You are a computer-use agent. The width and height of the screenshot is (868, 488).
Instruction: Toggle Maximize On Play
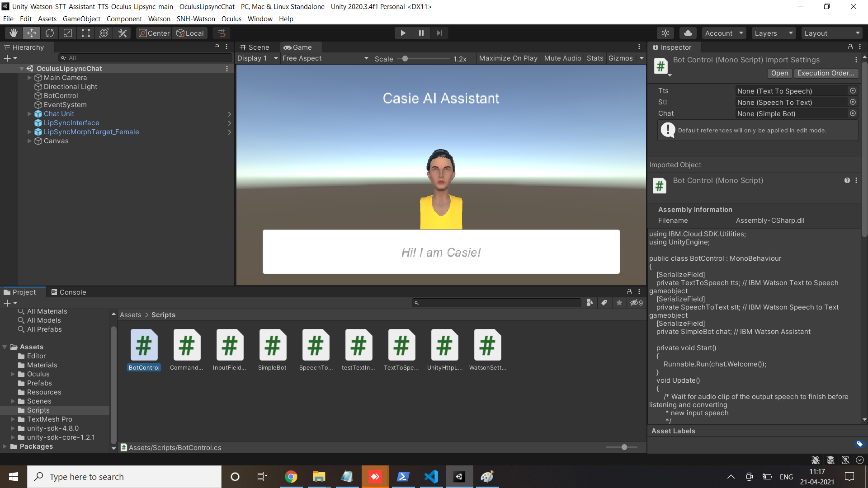[508, 58]
